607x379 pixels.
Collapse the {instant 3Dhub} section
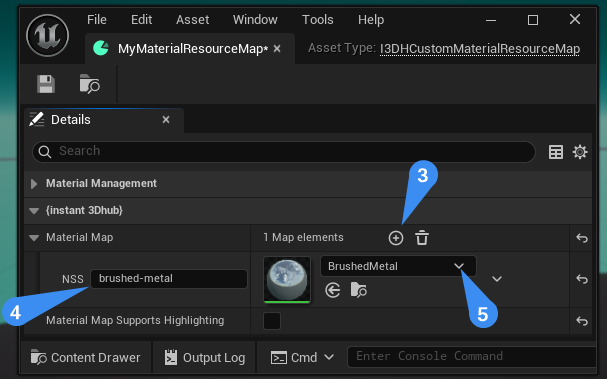click(34, 211)
